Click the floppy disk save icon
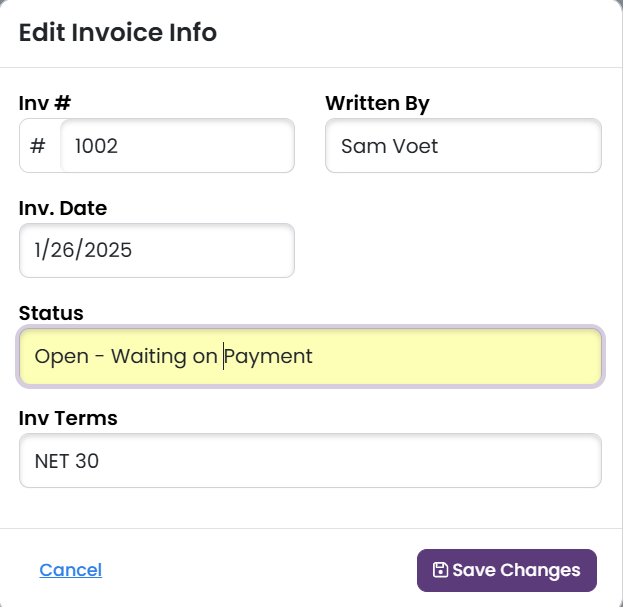 pyautogui.click(x=440, y=570)
